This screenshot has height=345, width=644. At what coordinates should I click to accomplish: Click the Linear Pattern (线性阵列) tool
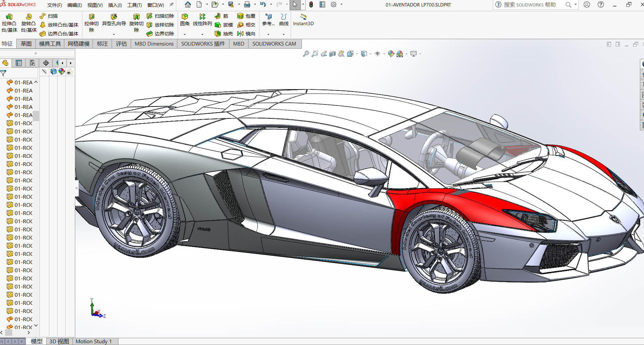click(x=202, y=20)
